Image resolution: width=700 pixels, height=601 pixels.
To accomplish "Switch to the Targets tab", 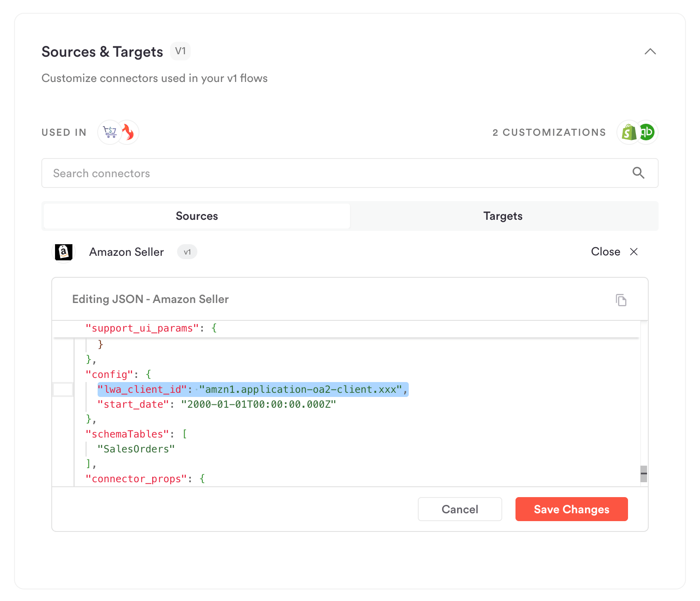I will click(x=503, y=216).
